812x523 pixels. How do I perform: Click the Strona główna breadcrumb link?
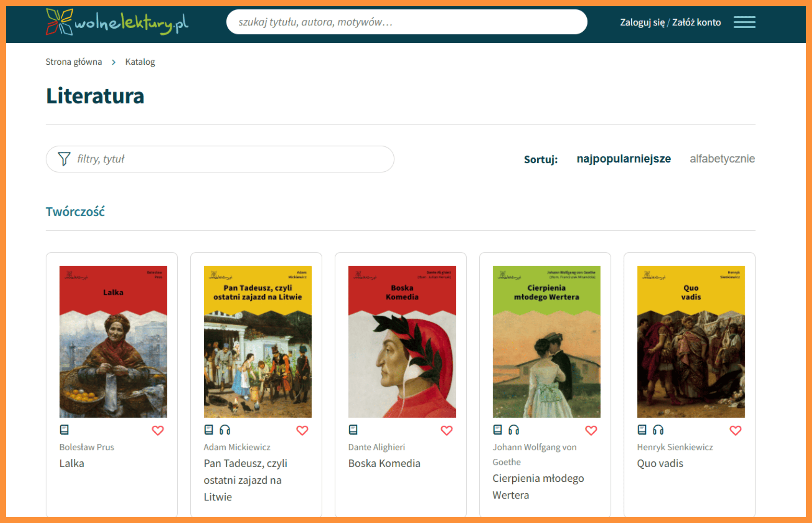click(74, 62)
